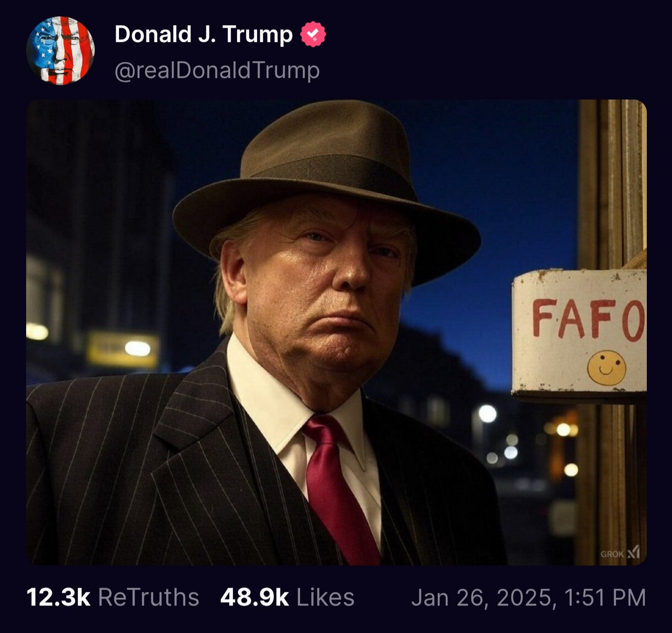
Task: Open the Donald J. Trump display name
Action: (x=203, y=34)
